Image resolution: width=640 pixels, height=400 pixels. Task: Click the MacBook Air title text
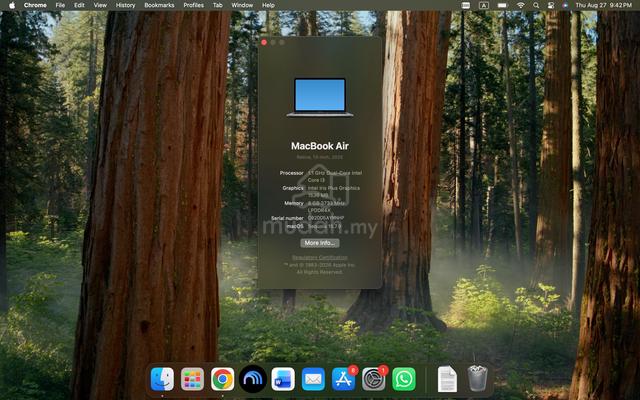click(320, 146)
